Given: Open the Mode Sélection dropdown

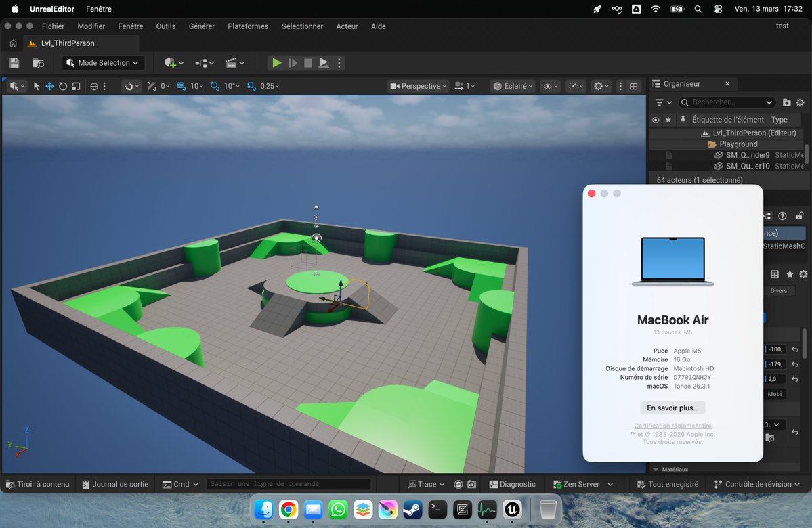Looking at the screenshot, I should pyautogui.click(x=104, y=63).
